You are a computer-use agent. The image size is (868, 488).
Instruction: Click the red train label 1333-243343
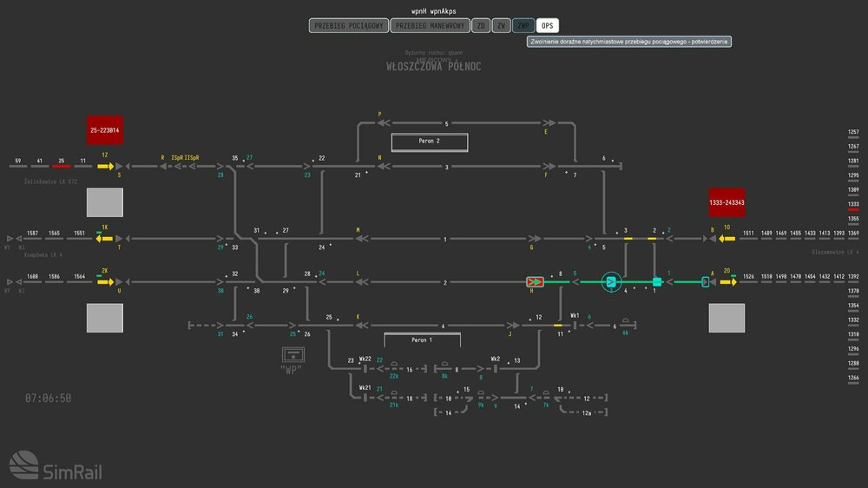(x=727, y=202)
